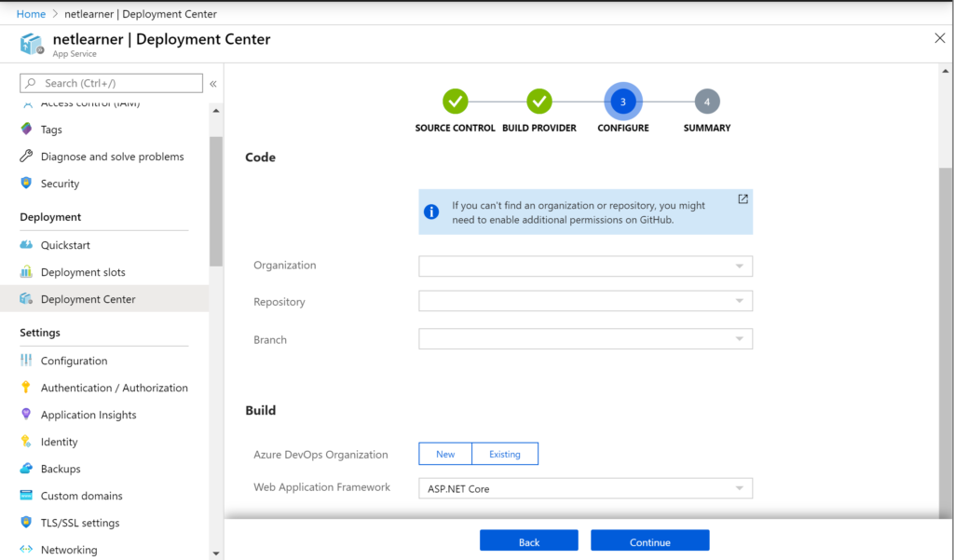Click the blue info icon in banner

coord(431,212)
